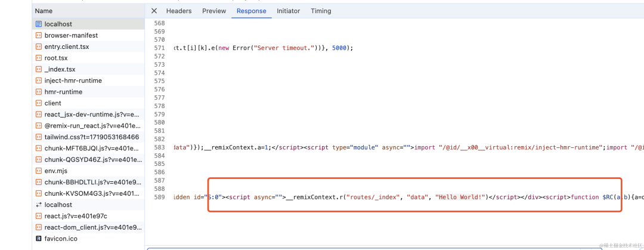Click the script icon beside _index.tsx

[39, 69]
